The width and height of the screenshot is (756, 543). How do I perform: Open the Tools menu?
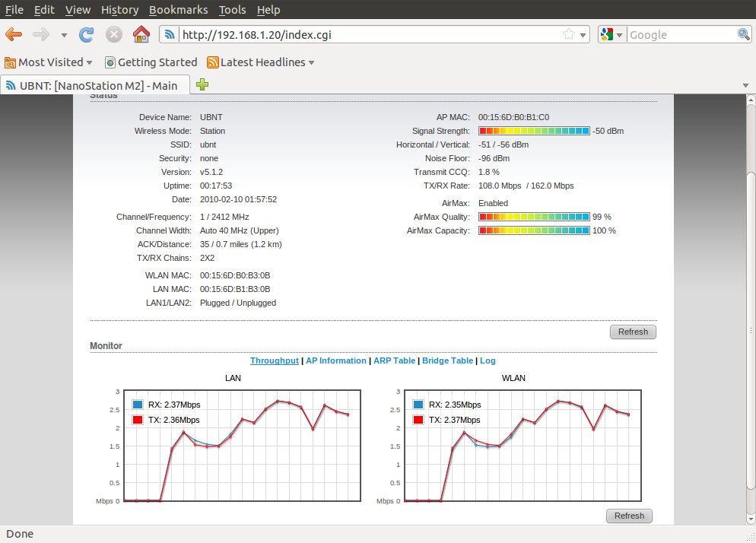coord(232,10)
